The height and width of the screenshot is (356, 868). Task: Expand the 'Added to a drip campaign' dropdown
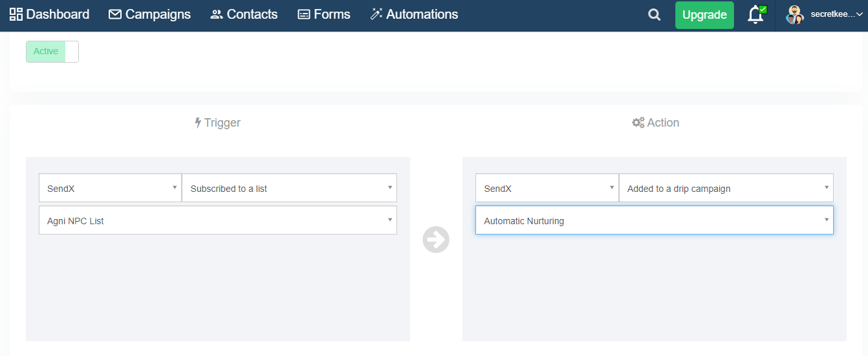(x=726, y=188)
